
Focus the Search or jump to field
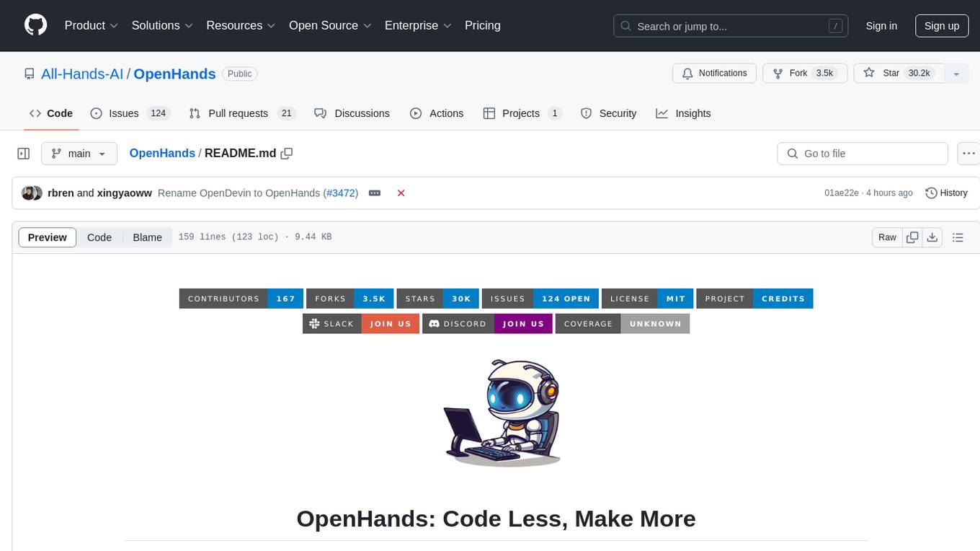coord(731,26)
